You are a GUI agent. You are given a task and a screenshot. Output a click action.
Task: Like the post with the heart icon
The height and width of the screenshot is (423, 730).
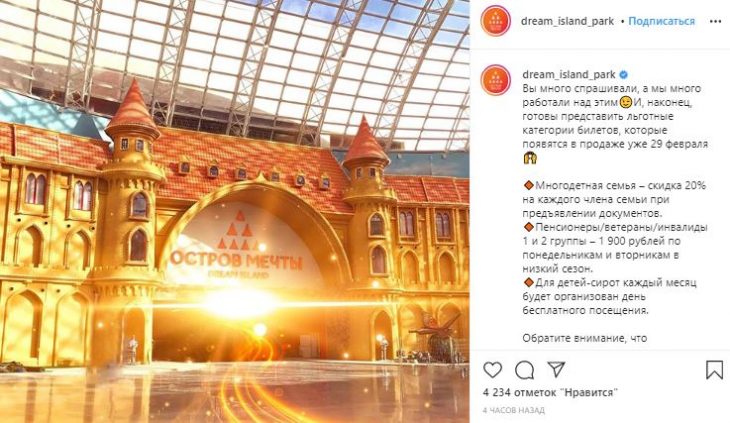[492, 370]
